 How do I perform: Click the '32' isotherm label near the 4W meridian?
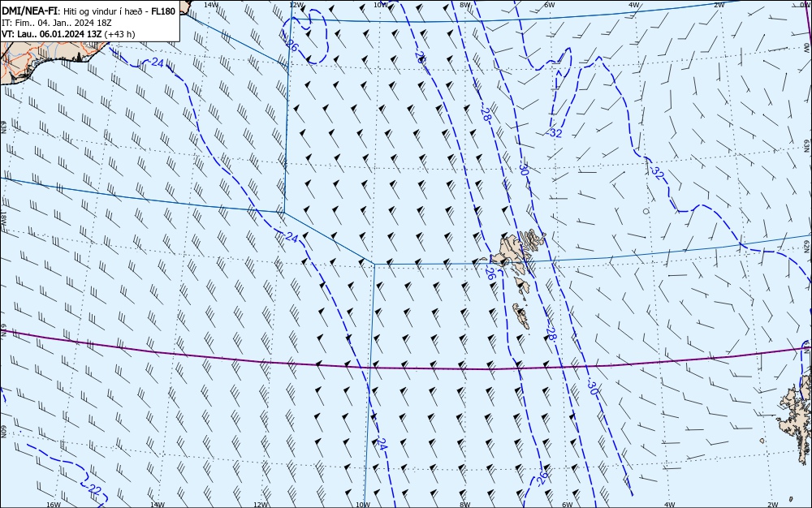click(x=657, y=173)
